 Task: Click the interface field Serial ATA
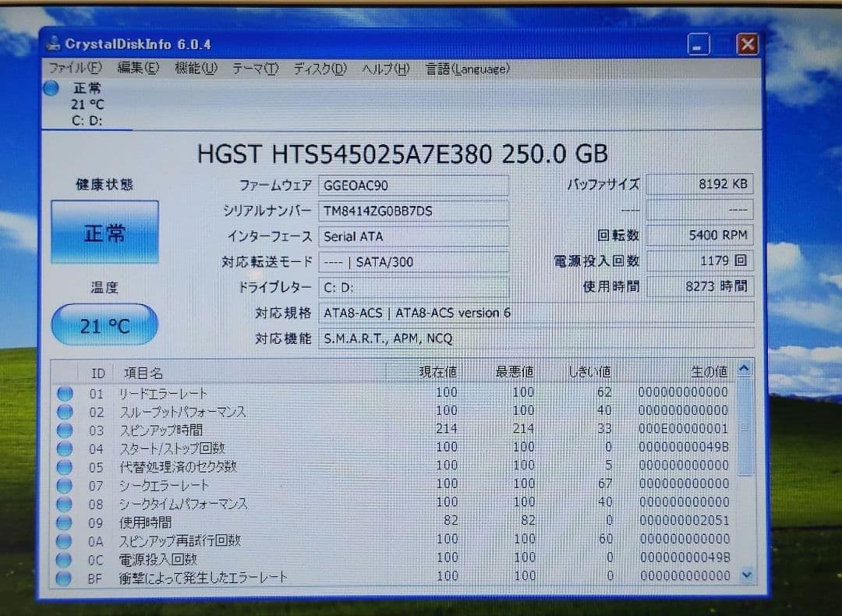(413, 236)
